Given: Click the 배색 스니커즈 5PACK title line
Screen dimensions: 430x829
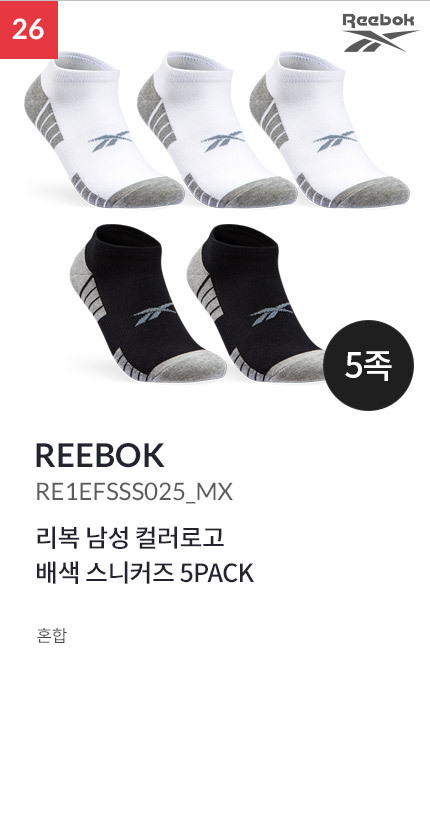Looking at the screenshot, I should point(145,574).
